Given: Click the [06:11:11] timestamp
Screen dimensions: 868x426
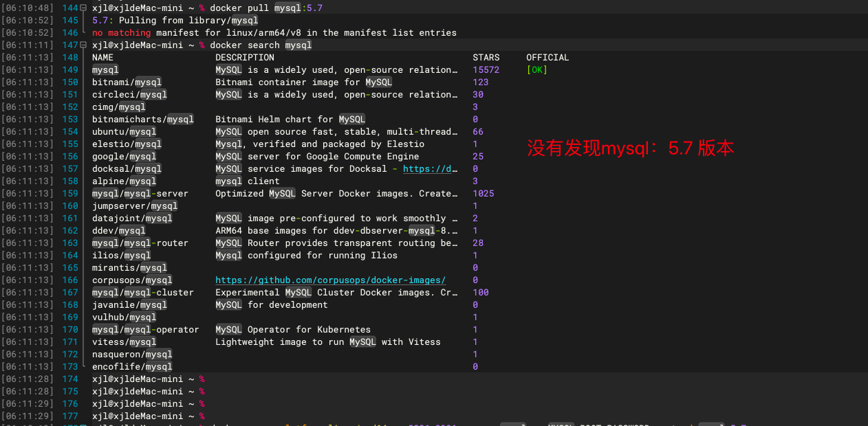Looking at the screenshot, I should [28, 45].
